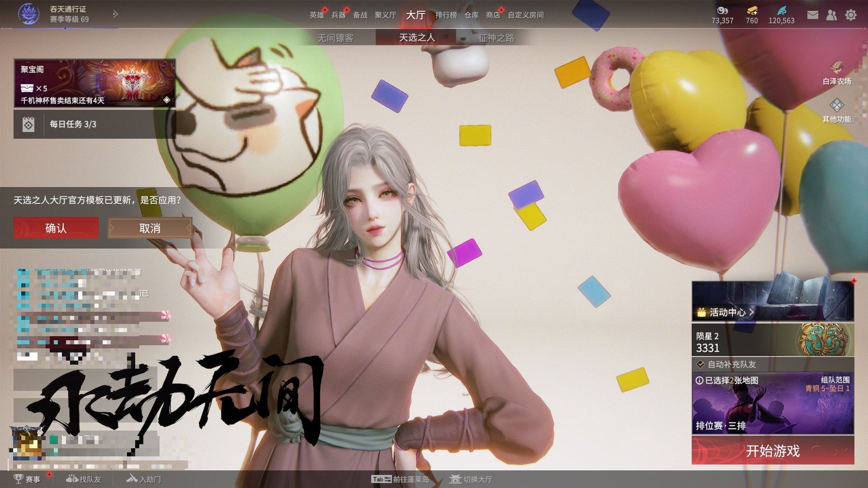
Task: Open 入劫门 button at bottom
Action: [143, 479]
